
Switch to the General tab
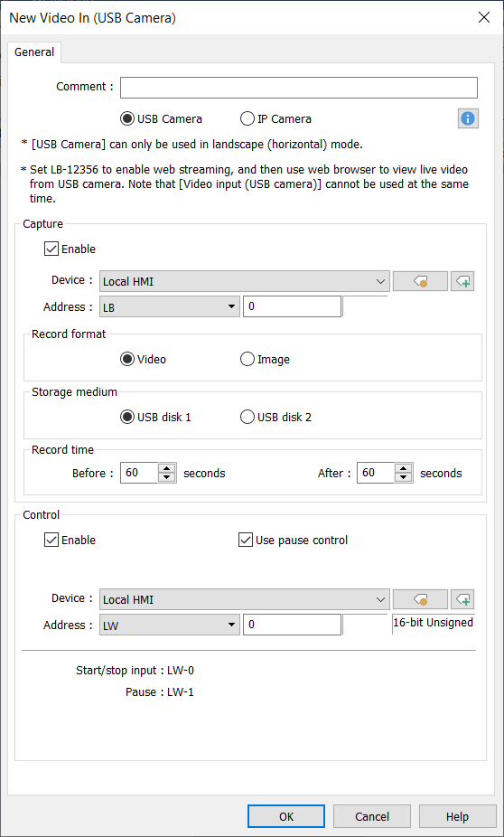pyautogui.click(x=34, y=52)
